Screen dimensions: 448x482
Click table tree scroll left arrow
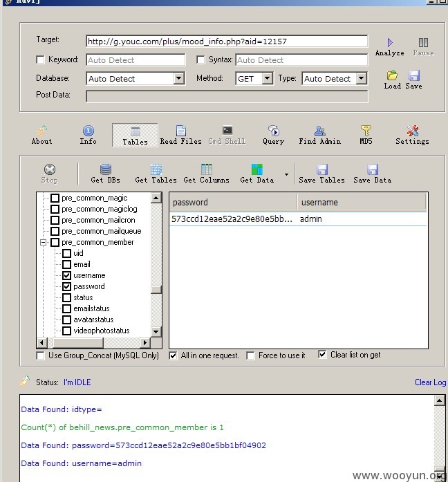point(41,342)
